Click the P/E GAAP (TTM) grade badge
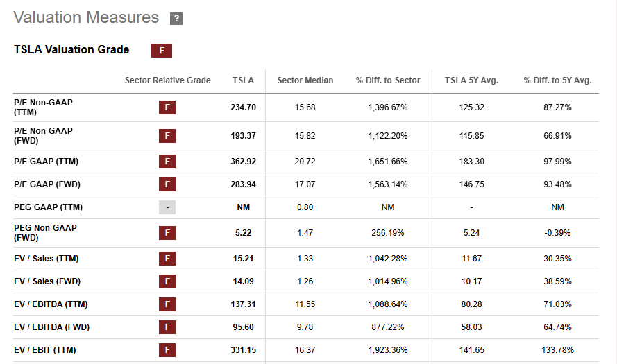 tap(167, 162)
